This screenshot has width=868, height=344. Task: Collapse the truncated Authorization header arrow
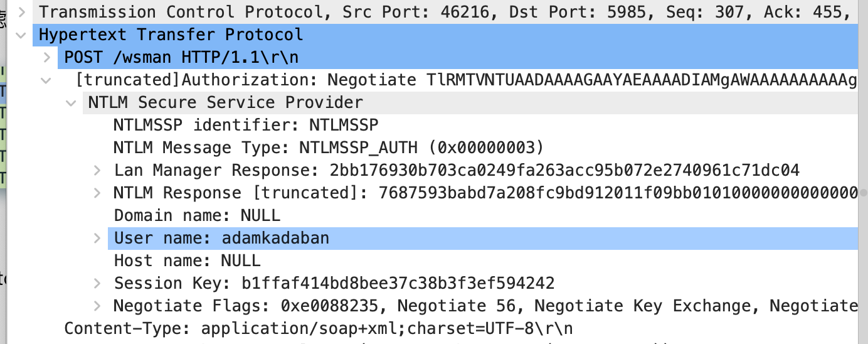coord(47,80)
